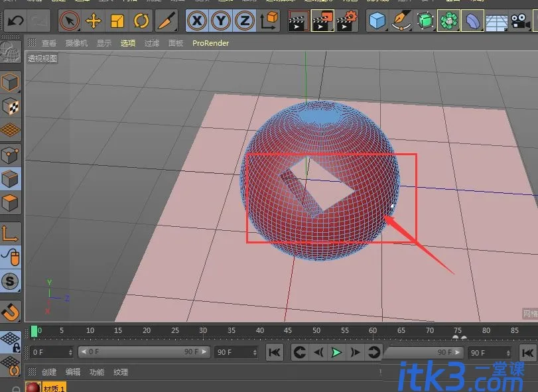Viewport: 538px width, 392px height.
Task: Toggle Enable Axis L-shaped icon
Action: [x=11, y=233]
